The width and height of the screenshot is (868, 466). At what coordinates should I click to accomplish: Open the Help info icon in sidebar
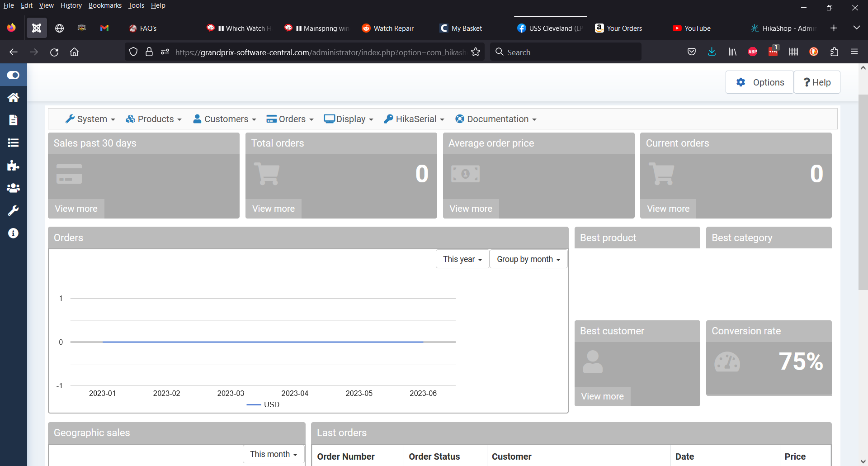[13, 233]
